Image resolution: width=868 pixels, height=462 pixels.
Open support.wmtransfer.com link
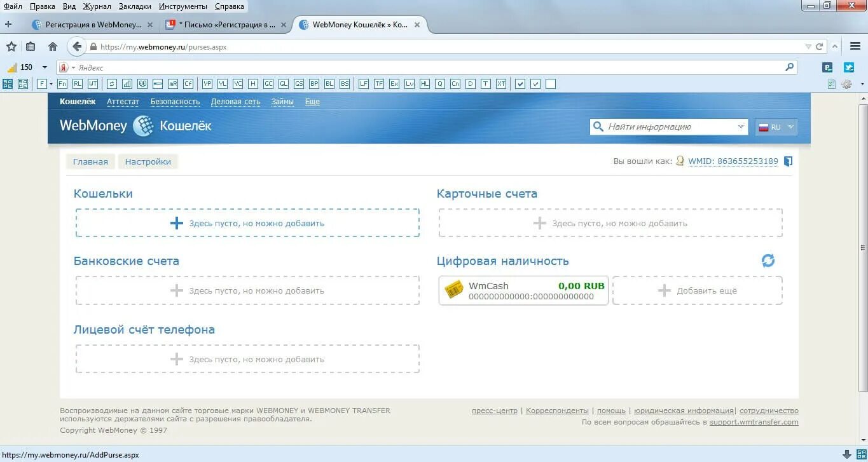754,422
